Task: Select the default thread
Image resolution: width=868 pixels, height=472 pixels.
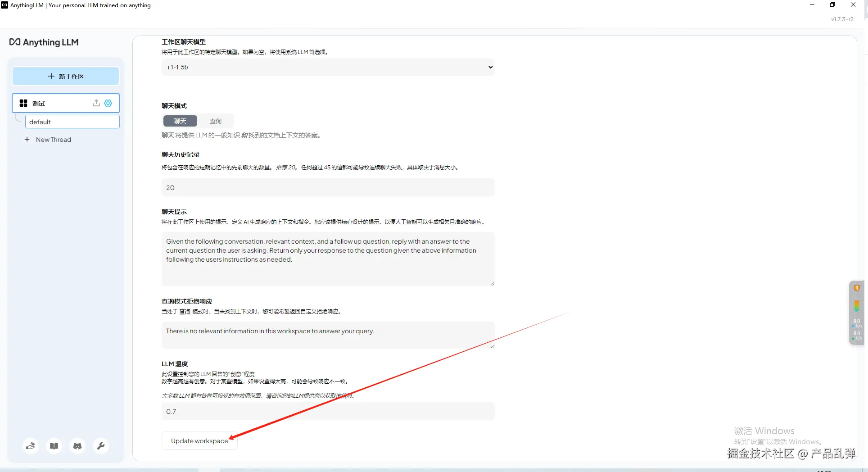Action: (x=72, y=122)
